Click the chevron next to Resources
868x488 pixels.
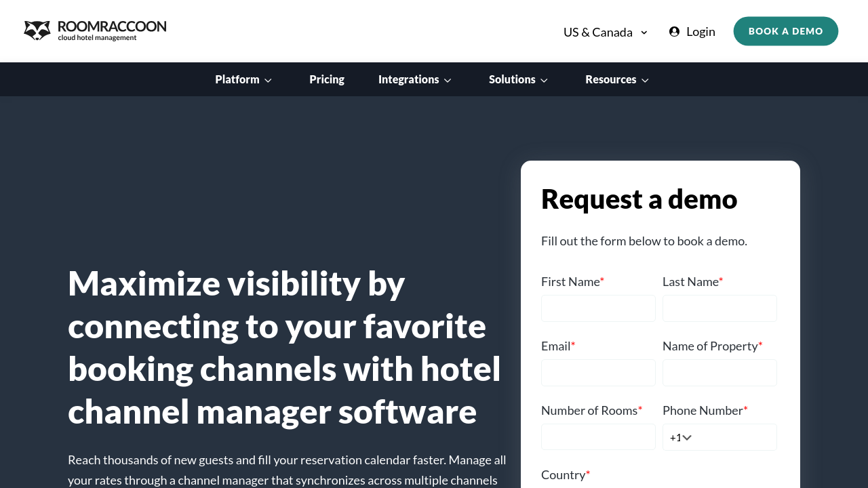pyautogui.click(x=645, y=81)
